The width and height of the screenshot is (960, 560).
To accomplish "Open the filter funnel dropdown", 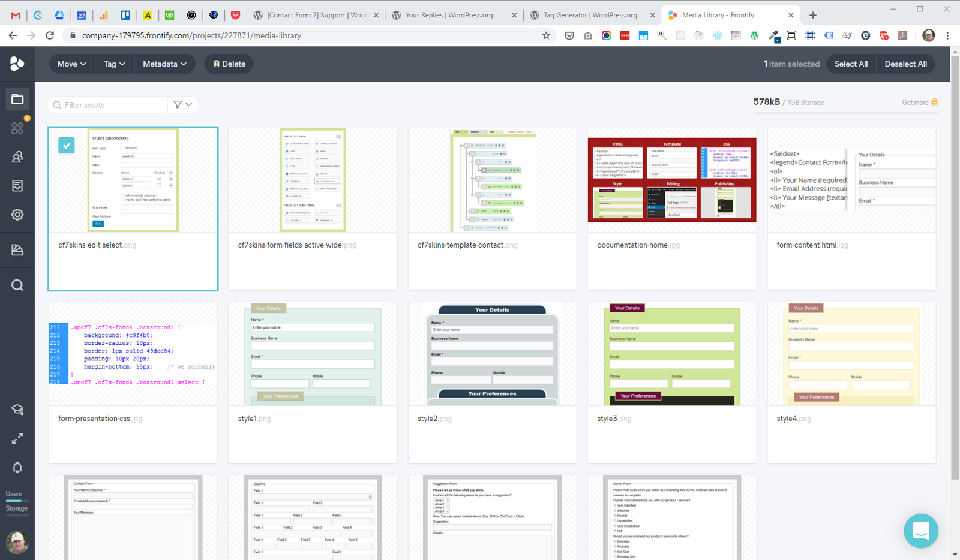I will (x=183, y=104).
